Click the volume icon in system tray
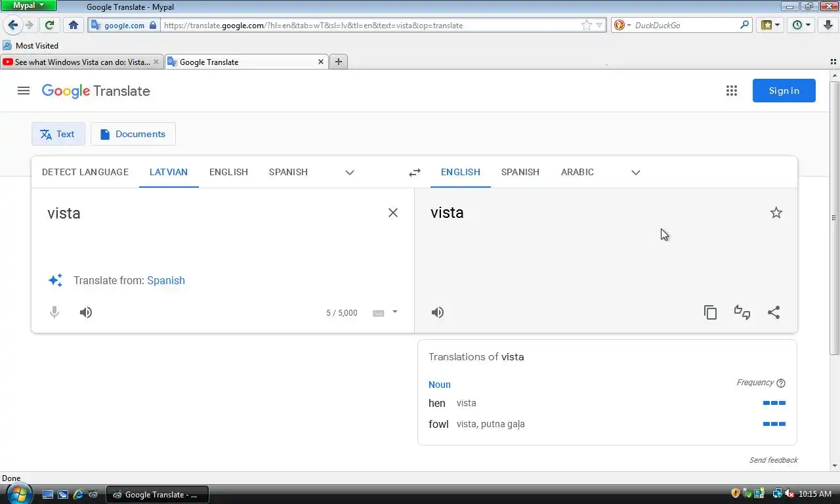 (x=789, y=493)
